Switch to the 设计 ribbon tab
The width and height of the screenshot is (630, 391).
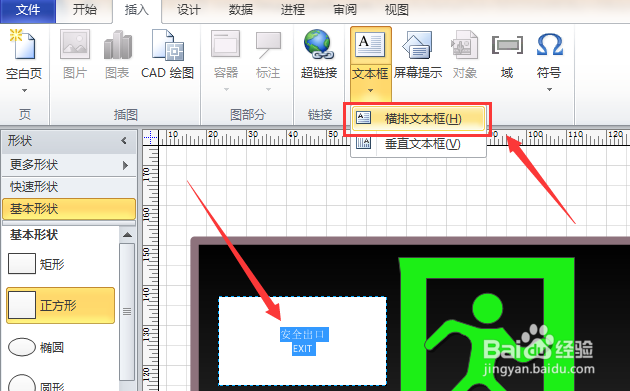pos(188,10)
